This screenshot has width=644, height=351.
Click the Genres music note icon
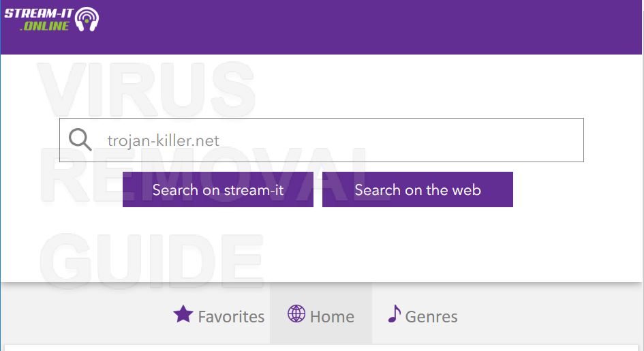[395, 314]
